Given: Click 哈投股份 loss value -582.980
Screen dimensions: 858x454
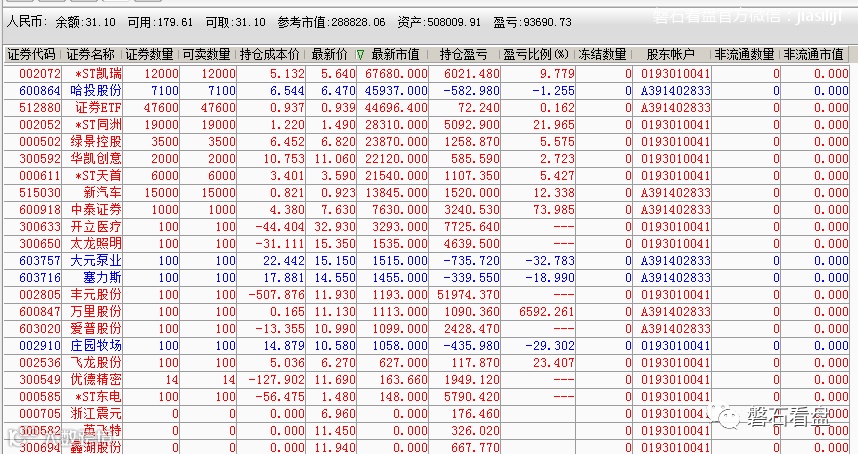Looking at the screenshot, I should click(x=474, y=90).
